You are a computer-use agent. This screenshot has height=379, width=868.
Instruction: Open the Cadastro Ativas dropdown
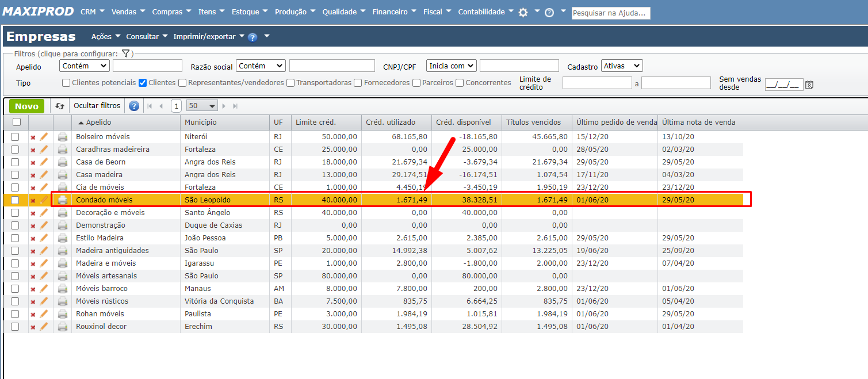621,66
